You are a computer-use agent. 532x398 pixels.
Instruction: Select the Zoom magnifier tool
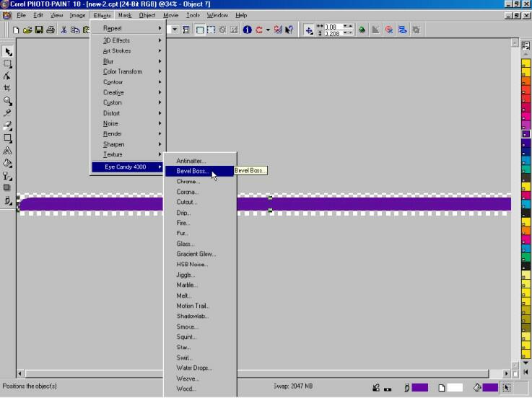pos(8,101)
